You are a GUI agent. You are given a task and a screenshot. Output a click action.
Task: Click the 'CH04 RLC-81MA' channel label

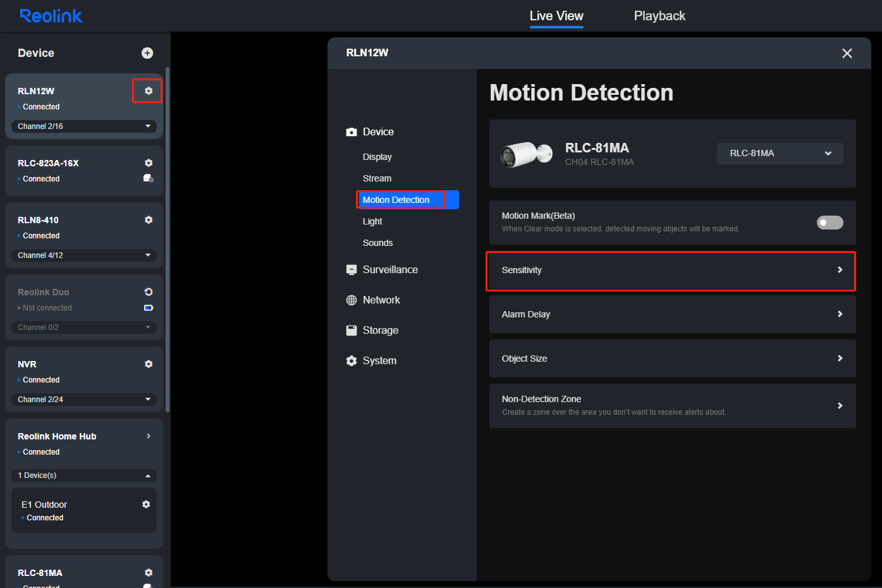pos(599,162)
